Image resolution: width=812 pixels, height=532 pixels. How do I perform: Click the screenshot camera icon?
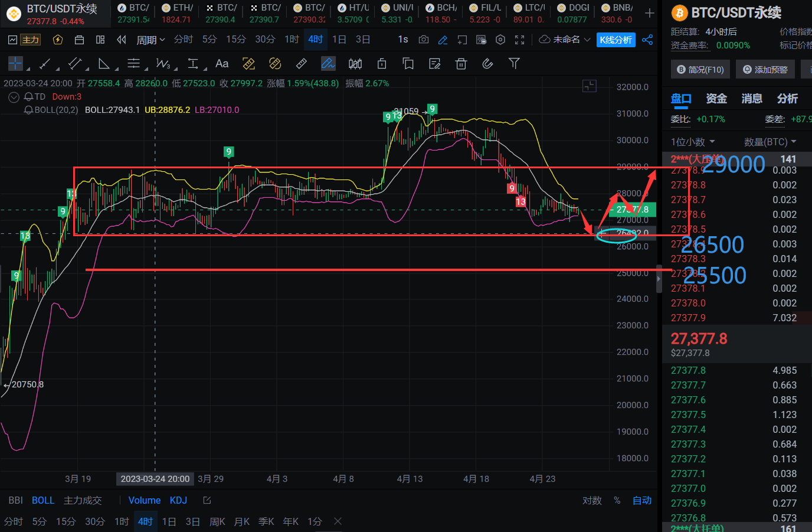click(424, 40)
